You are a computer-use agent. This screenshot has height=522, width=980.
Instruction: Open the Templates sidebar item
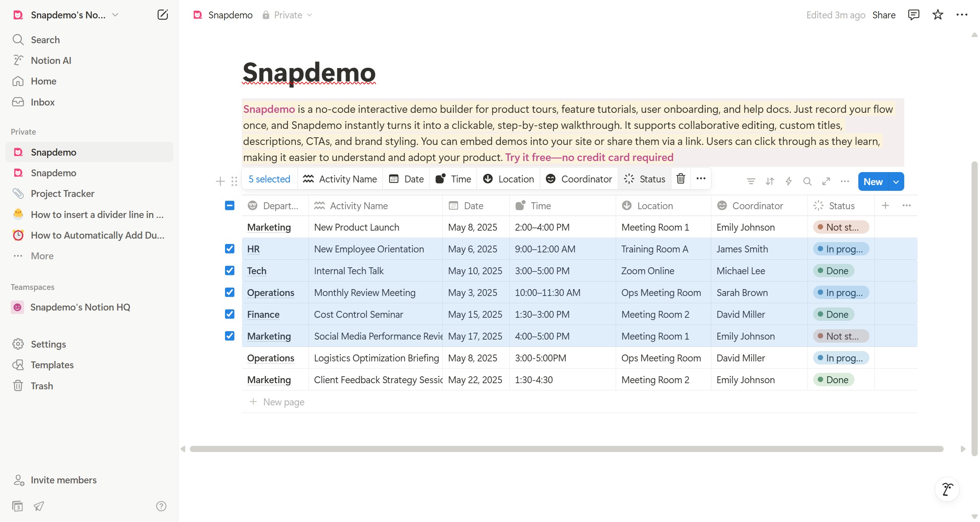click(x=89, y=365)
